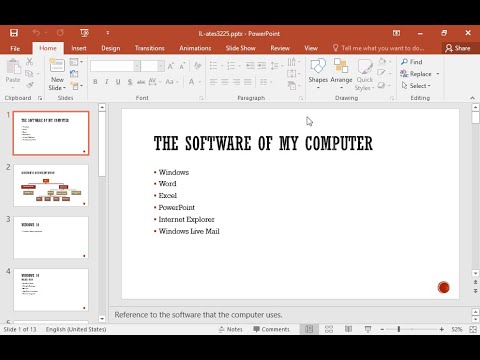Click Increase Font Size icon
This screenshot has width=480, height=360.
[x=171, y=66]
